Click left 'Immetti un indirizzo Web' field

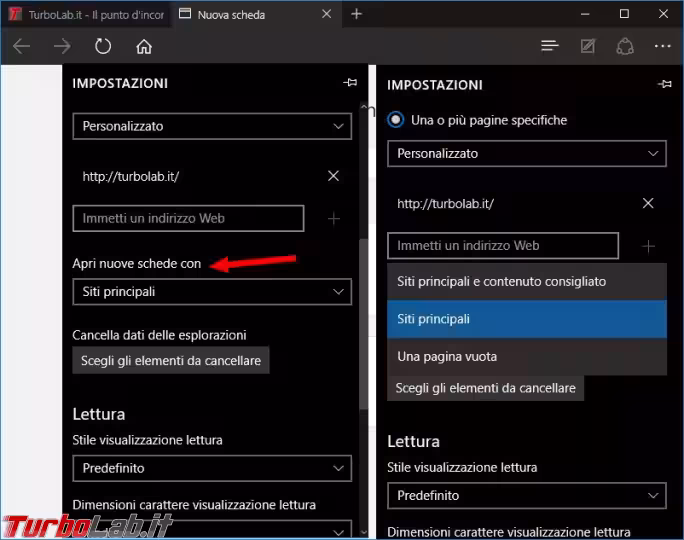[188, 218]
